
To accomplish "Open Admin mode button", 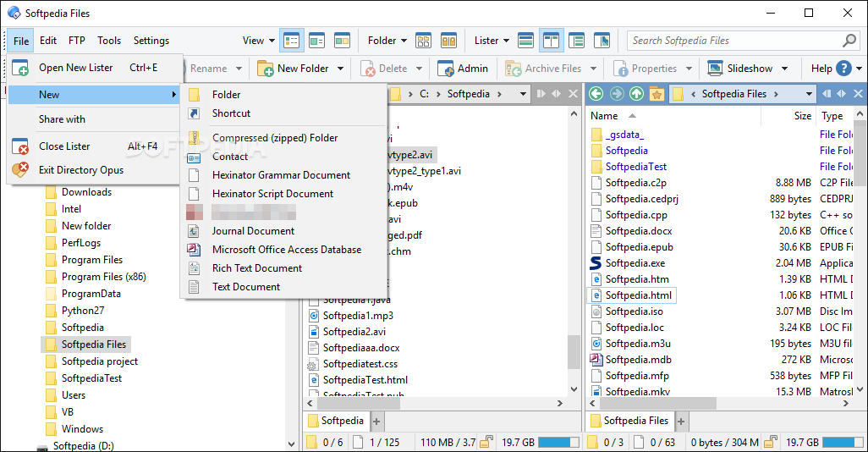I will [463, 68].
